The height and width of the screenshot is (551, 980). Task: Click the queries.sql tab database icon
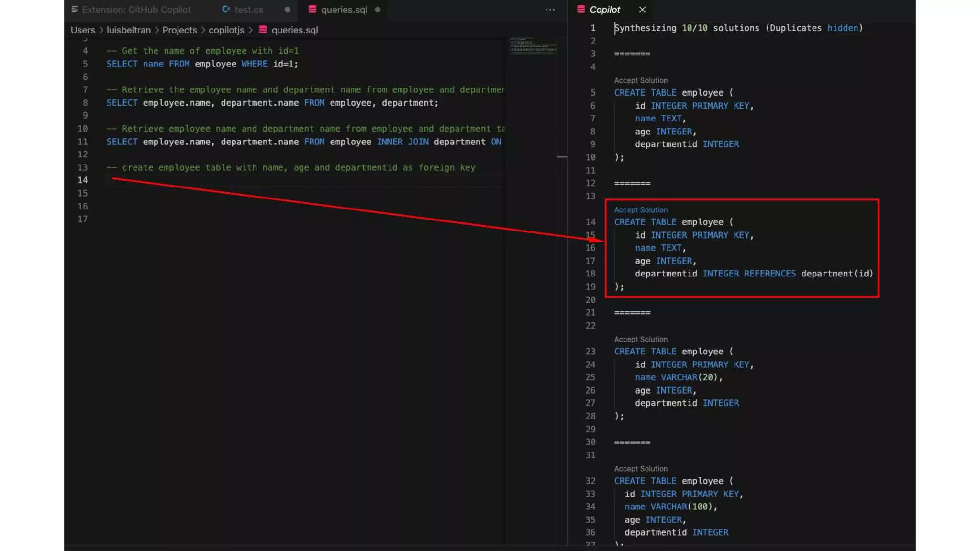312,10
